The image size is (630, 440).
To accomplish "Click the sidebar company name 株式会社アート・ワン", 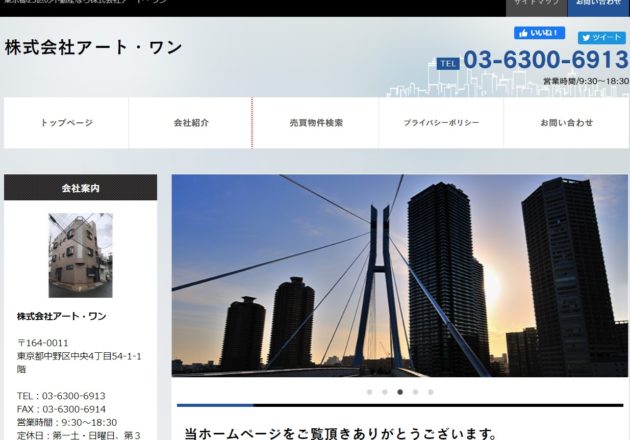I will click(x=61, y=316).
